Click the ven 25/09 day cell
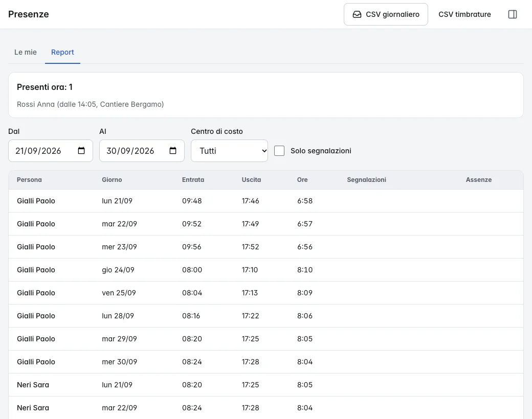532x419 pixels. pyautogui.click(x=119, y=293)
